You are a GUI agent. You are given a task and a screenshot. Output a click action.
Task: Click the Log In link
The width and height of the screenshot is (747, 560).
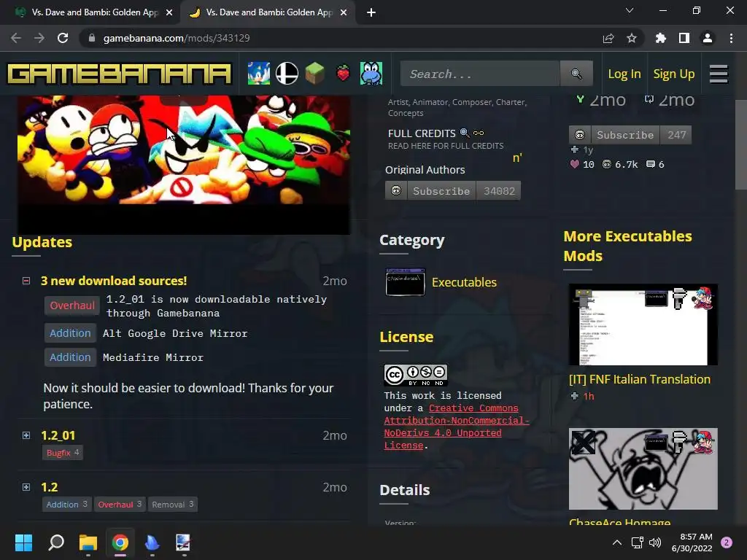point(624,74)
